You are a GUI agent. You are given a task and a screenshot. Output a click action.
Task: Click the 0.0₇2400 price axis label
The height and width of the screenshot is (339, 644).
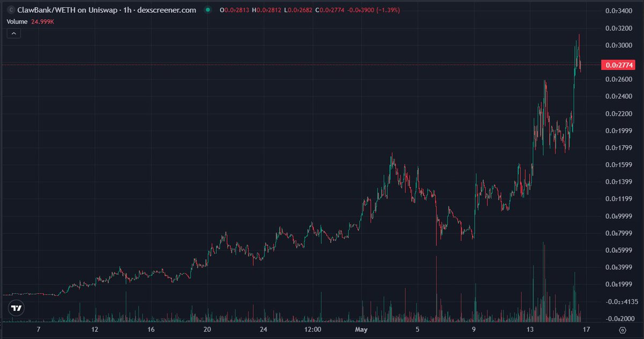(620, 97)
